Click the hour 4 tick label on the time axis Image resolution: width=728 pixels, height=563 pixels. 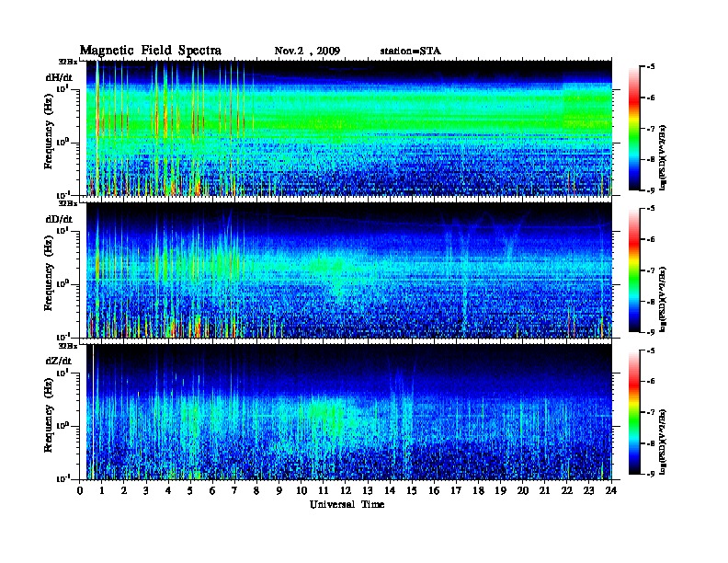tap(168, 490)
